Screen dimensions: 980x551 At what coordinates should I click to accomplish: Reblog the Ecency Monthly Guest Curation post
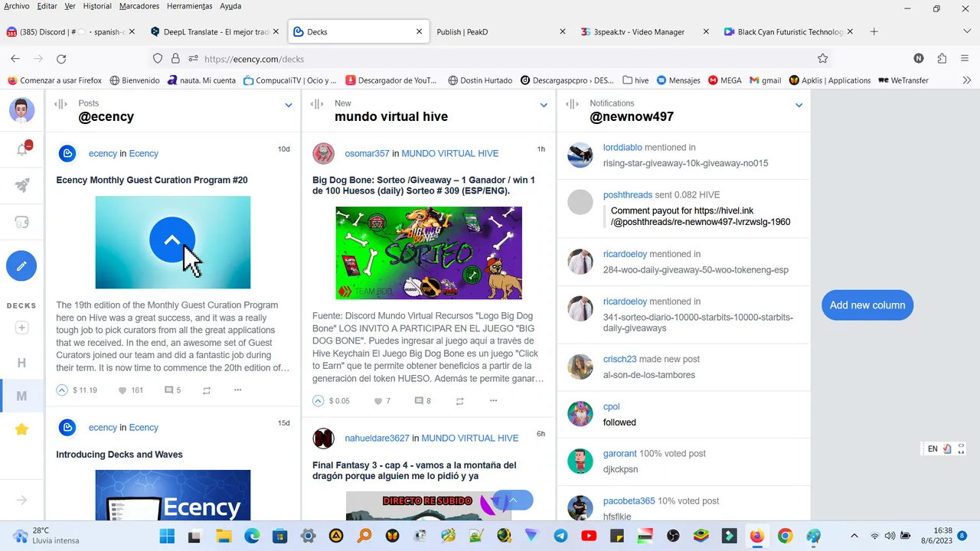click(207, 390)
